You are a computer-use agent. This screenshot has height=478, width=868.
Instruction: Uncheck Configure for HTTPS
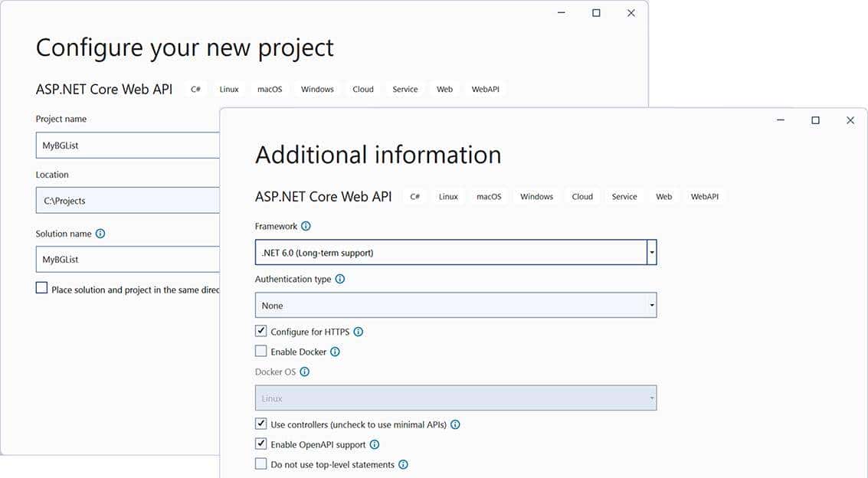click(261, 331)
